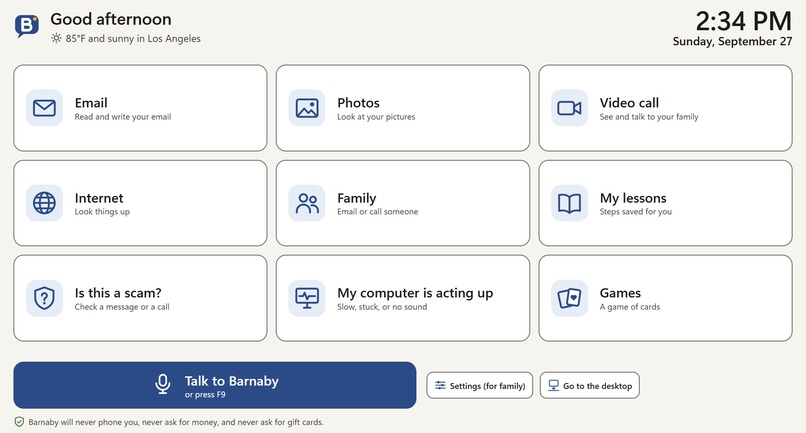Click the camera icon on the Video call card
The image size is (806, 433).
tap(570, 108)
